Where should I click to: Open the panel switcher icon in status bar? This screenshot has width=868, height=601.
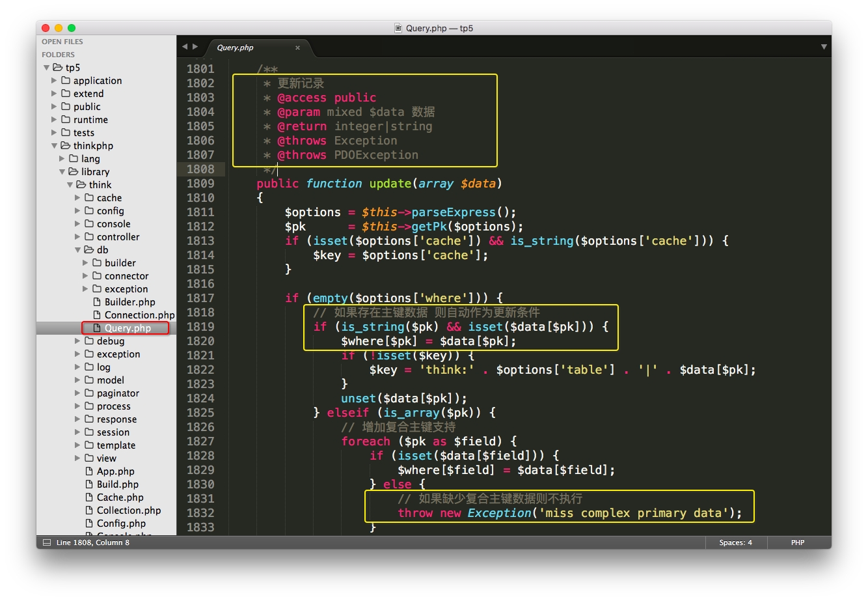click(x=46, y=542)
